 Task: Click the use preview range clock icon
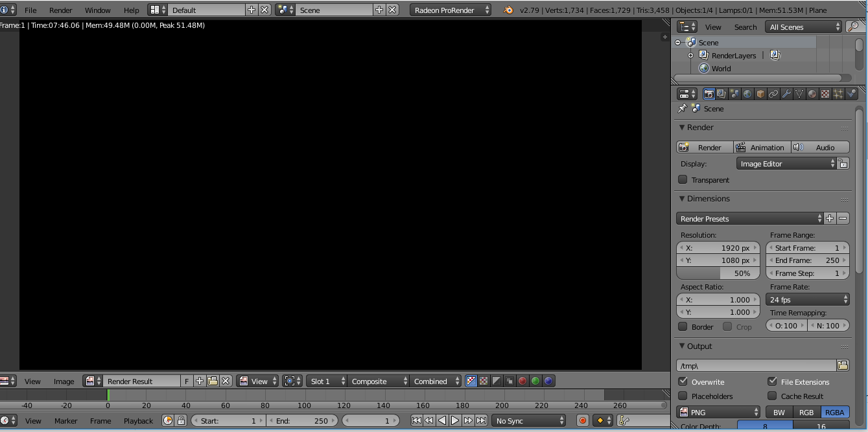click(168, 421)
